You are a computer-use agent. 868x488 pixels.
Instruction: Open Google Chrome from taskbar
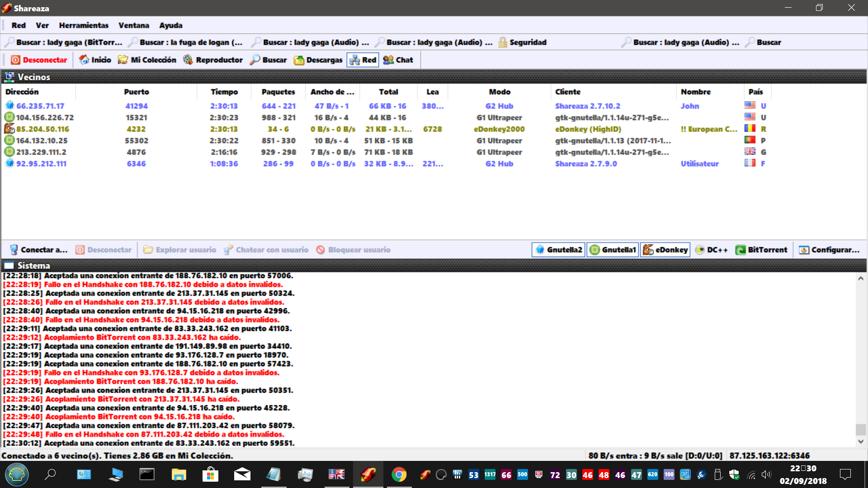pos(399,474)
